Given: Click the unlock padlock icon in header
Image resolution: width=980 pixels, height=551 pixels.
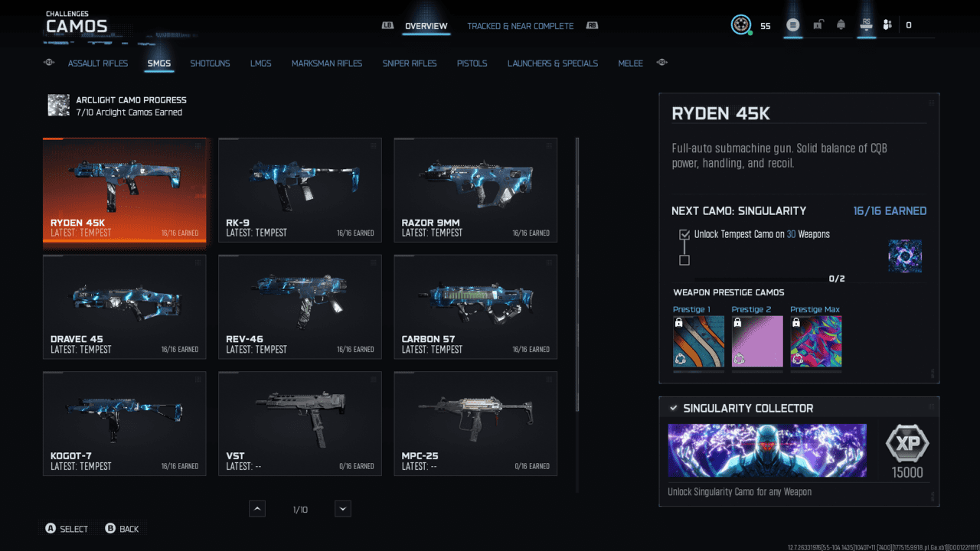Looking at the screenshot, I should tap(818, 25).
